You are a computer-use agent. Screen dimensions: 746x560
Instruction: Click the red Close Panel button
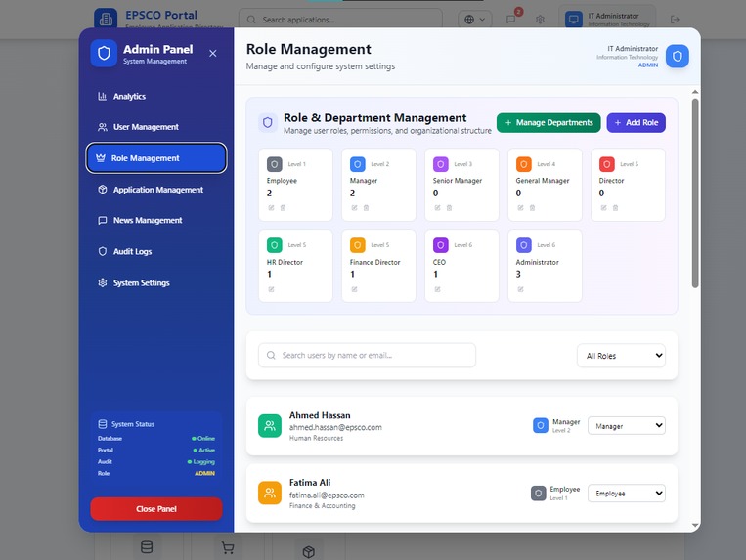pos(156,509)
